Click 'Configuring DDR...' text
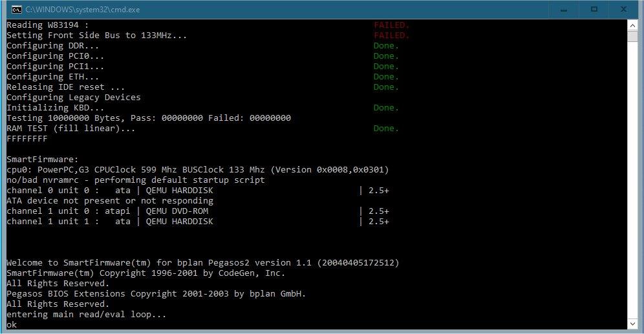Screen dimensions: 644x334 click(x=52, y=45)
